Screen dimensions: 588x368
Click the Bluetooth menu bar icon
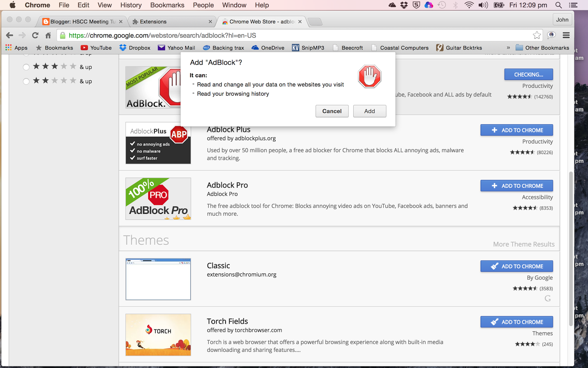(x=456, y=5)
